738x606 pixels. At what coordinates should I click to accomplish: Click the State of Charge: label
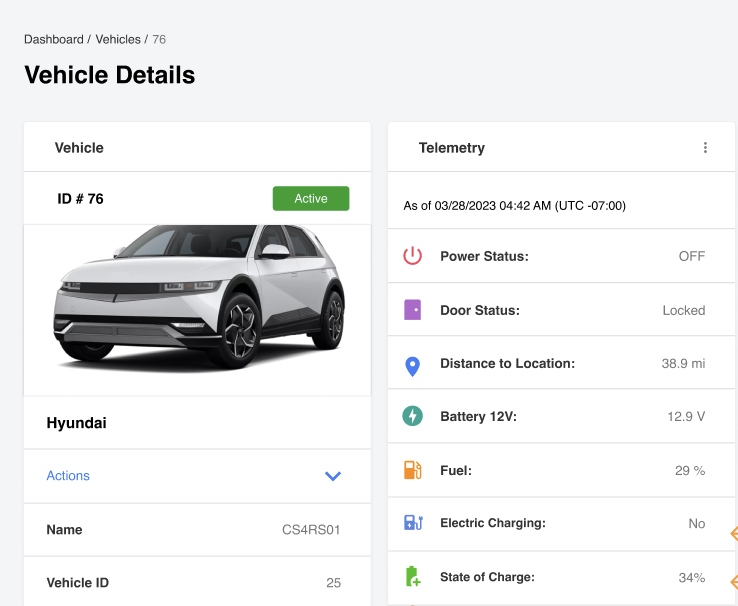[x=487, y=577]
